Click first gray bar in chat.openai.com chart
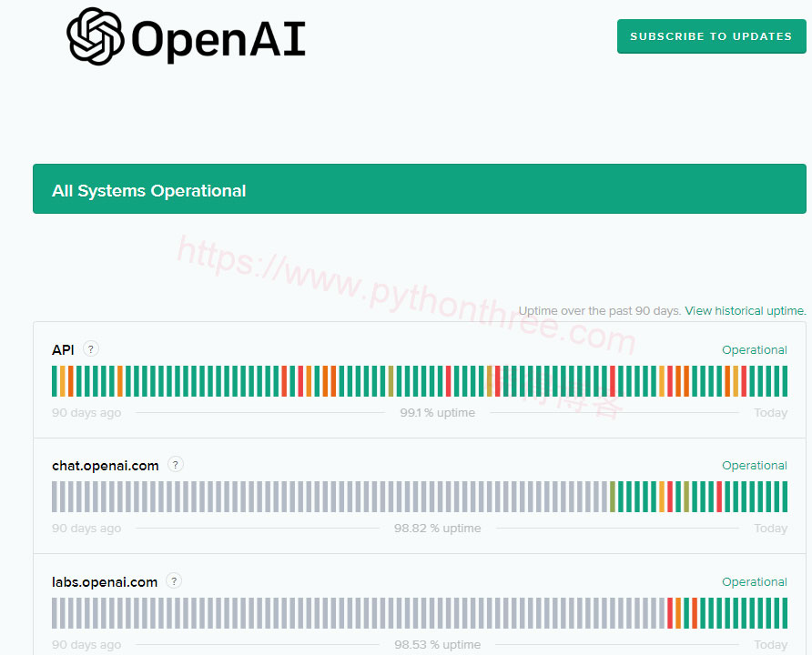 tap(55, 497)
